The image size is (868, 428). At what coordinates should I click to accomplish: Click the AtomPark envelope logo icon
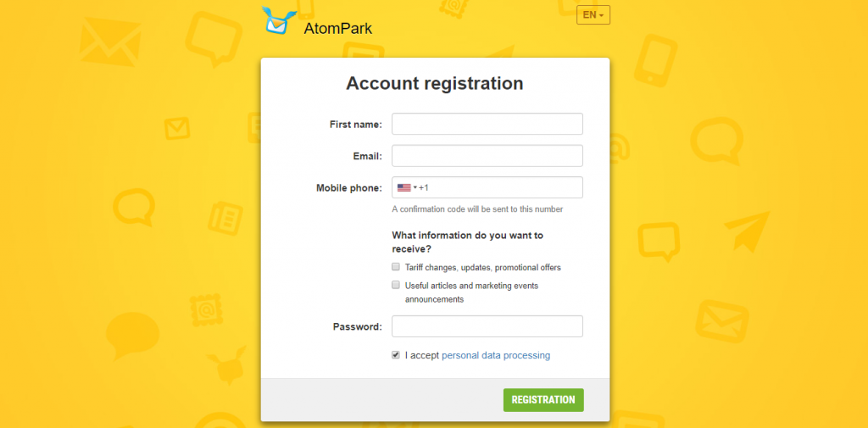[x=278, y=20]
